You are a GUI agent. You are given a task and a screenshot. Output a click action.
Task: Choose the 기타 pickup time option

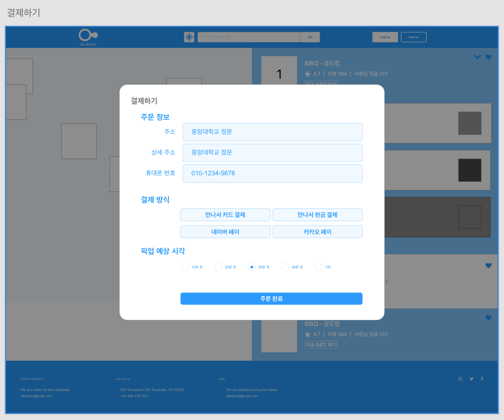click(x=318, y=267)
